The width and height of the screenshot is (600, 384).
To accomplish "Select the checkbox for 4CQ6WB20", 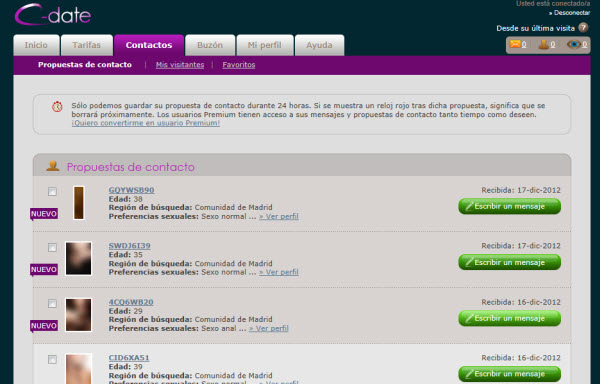I will 52,304.
